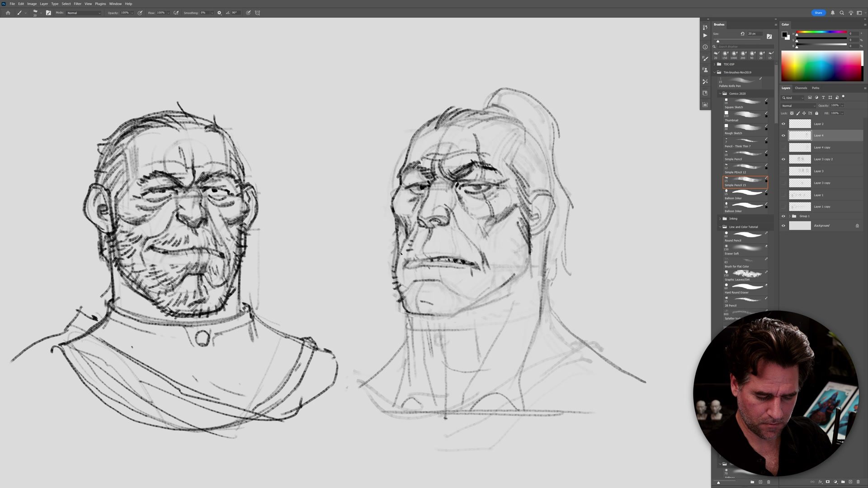Expand the Inking brush folder
The width and height of the screenshot is (868, 488).
tap(720, 219)
